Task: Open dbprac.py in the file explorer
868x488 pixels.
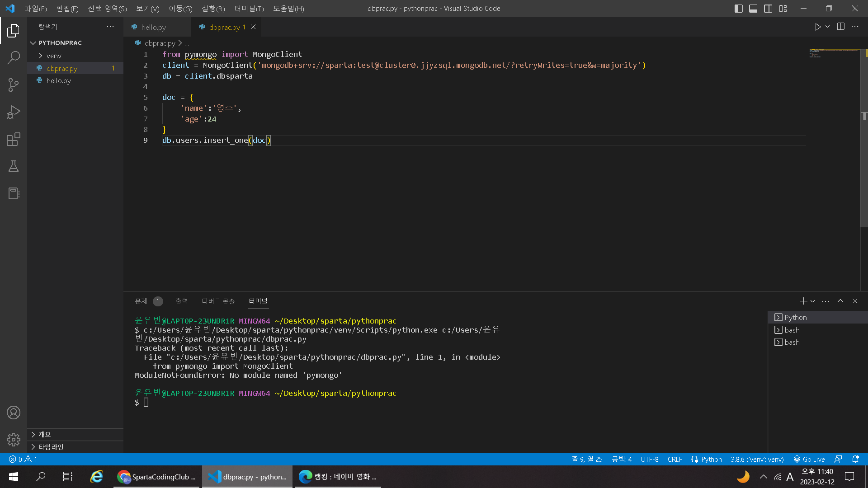Action: (x=75, y=68)
